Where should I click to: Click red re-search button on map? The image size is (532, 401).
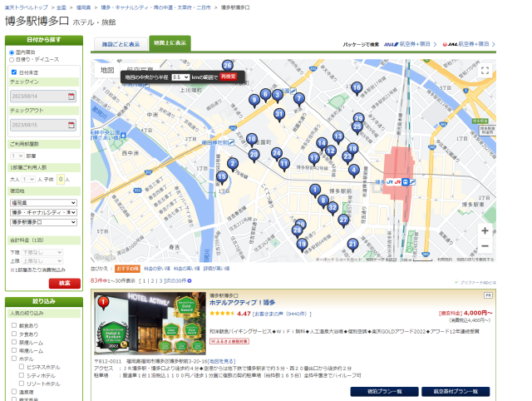click(x=228, y=77)
